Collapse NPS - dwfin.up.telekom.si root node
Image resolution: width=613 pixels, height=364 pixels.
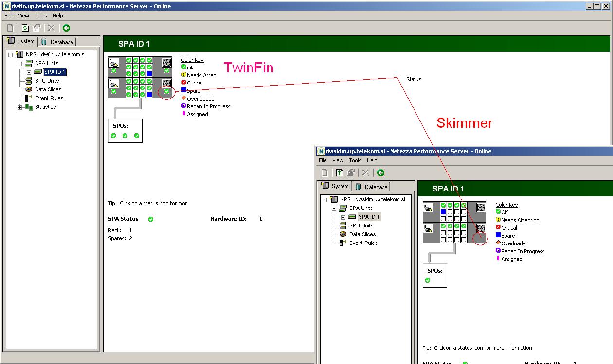(x=11, y=55)
